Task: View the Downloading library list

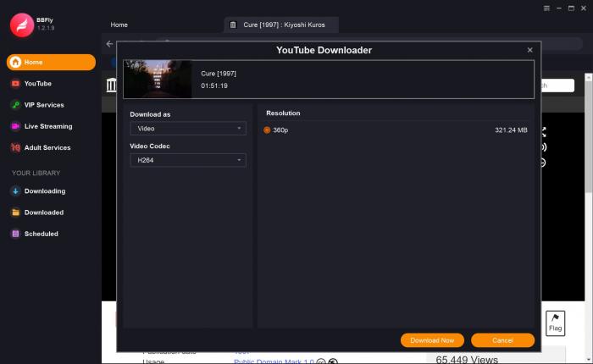Action: pyautogui.click(x=45, y=190)
